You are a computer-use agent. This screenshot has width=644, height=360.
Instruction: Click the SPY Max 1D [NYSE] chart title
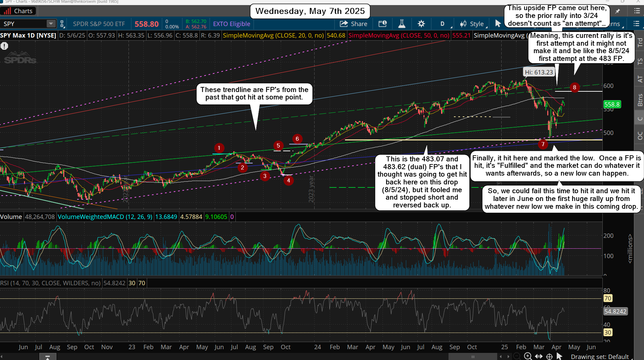point(28,36)
